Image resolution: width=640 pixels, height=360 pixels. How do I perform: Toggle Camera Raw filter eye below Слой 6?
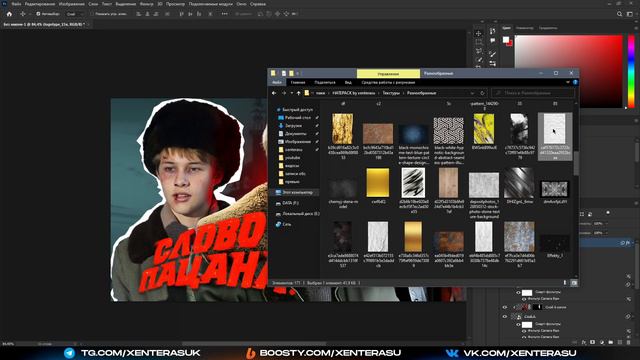tap(524, 331)
